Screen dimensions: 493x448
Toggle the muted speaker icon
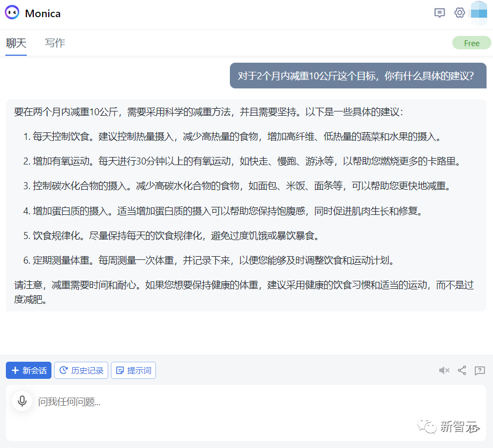[444, 370]
